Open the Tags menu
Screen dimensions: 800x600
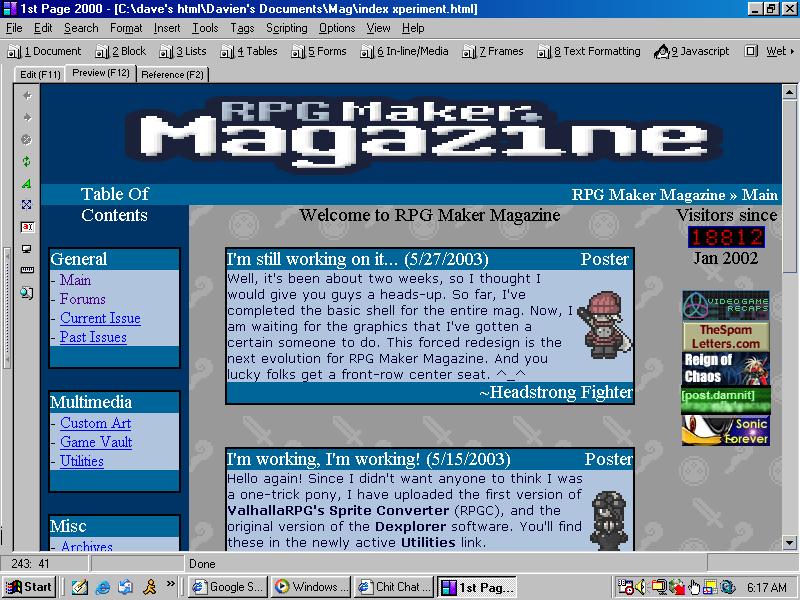[242, 28]
